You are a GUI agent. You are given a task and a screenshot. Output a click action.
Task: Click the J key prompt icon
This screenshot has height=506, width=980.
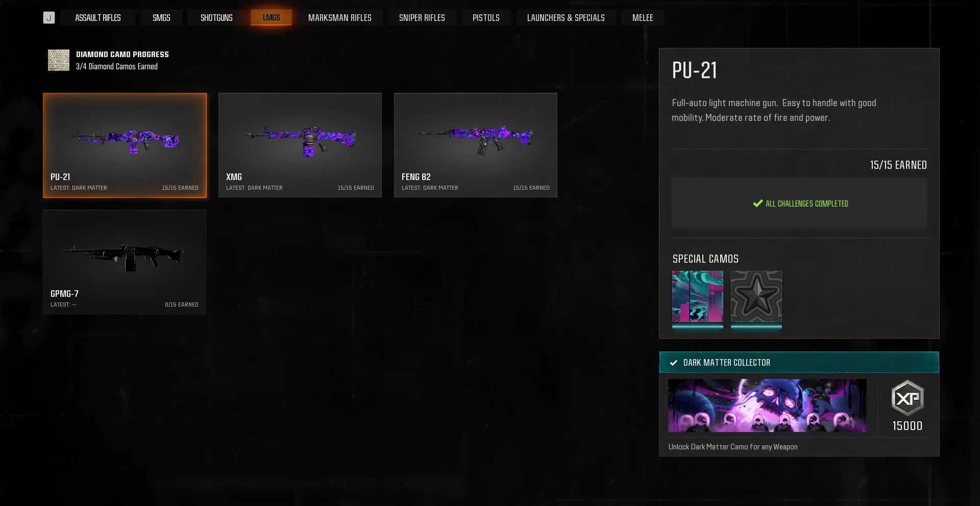pyautogui.click(x=48, y=18)
